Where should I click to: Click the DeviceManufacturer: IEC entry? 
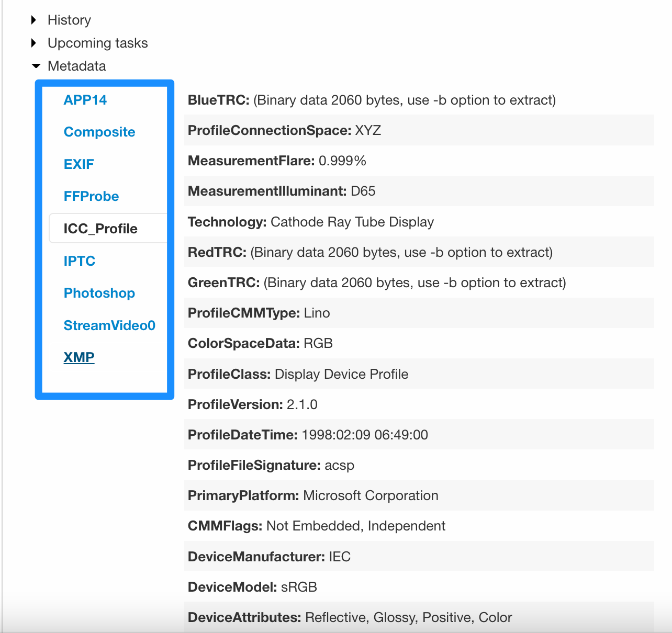419,557
